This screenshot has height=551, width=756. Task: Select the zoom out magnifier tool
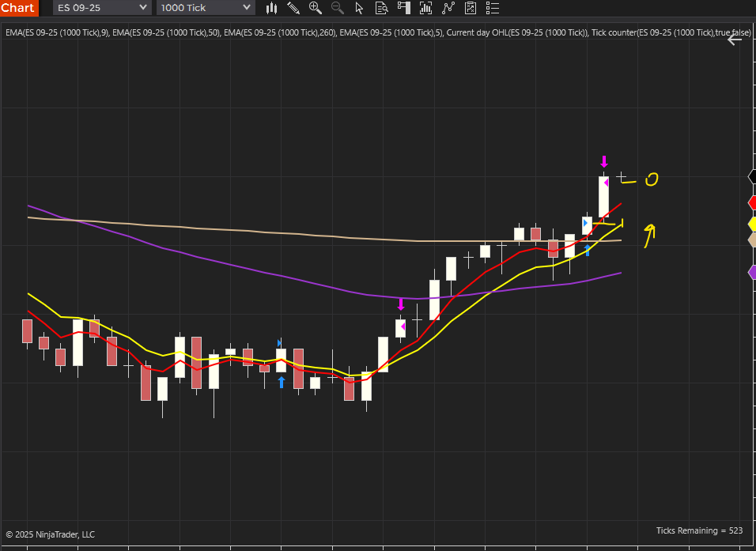coord(338,8)
